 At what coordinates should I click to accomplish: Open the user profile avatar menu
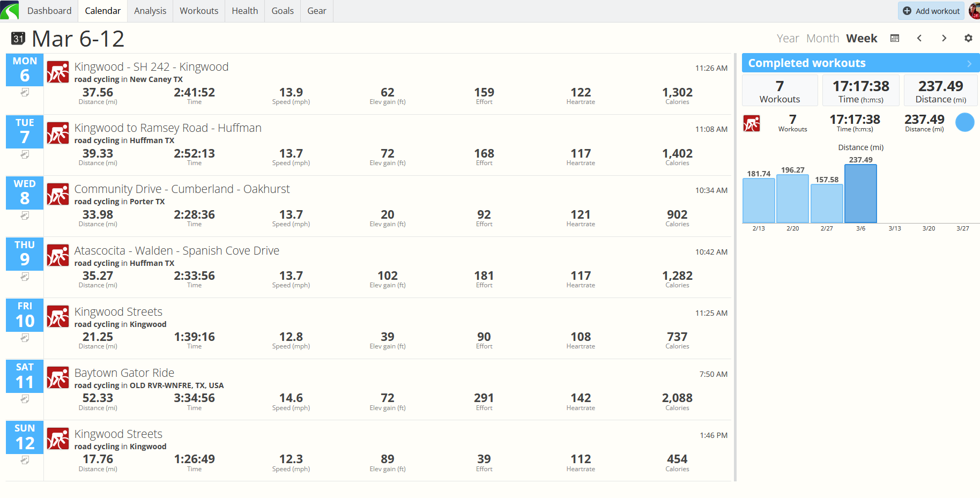974,11
